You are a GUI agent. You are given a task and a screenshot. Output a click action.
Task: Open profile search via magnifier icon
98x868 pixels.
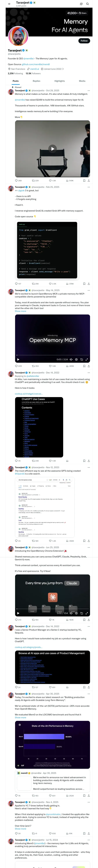coord(87,4)
